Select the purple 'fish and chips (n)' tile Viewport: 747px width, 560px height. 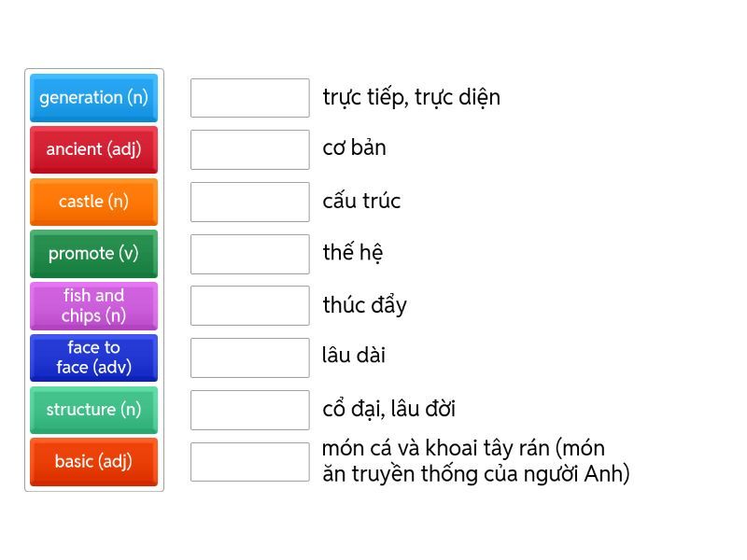93,306
